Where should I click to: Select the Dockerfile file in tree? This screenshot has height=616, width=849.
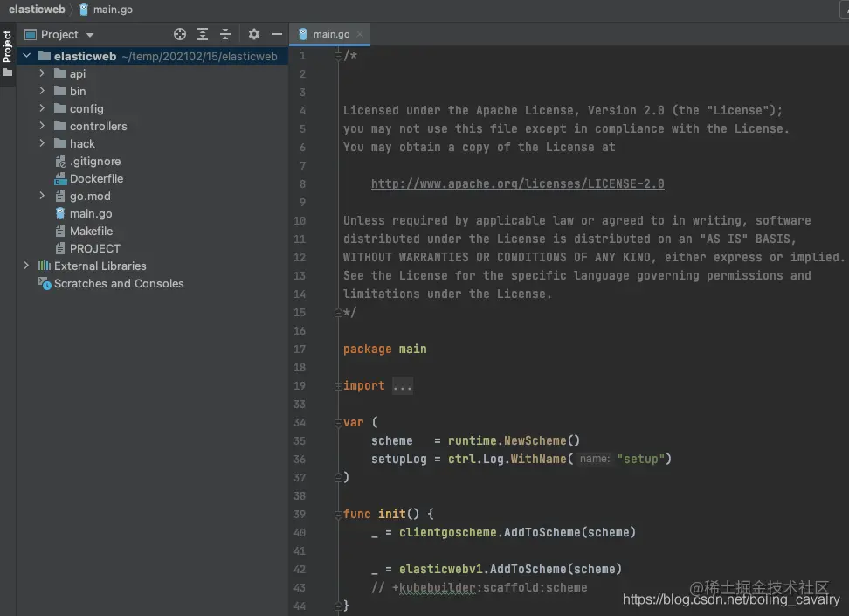pos(96,178)
